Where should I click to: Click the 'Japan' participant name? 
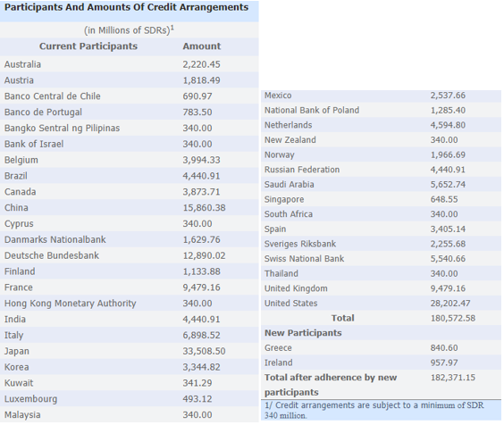click(x=17, y=352)
